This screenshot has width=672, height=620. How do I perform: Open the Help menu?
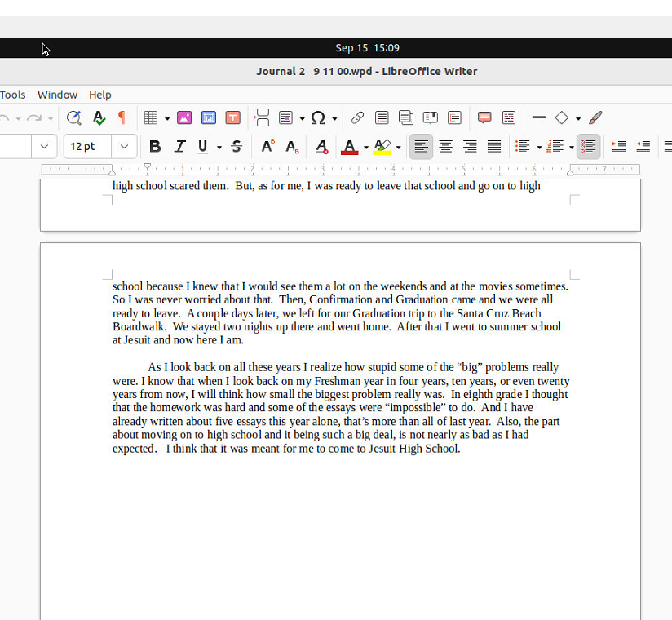coord(100,95)
